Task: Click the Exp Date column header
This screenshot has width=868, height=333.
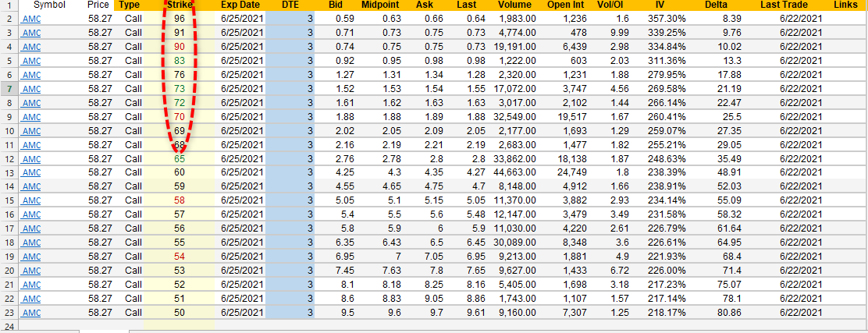Action: pos(240,5)
